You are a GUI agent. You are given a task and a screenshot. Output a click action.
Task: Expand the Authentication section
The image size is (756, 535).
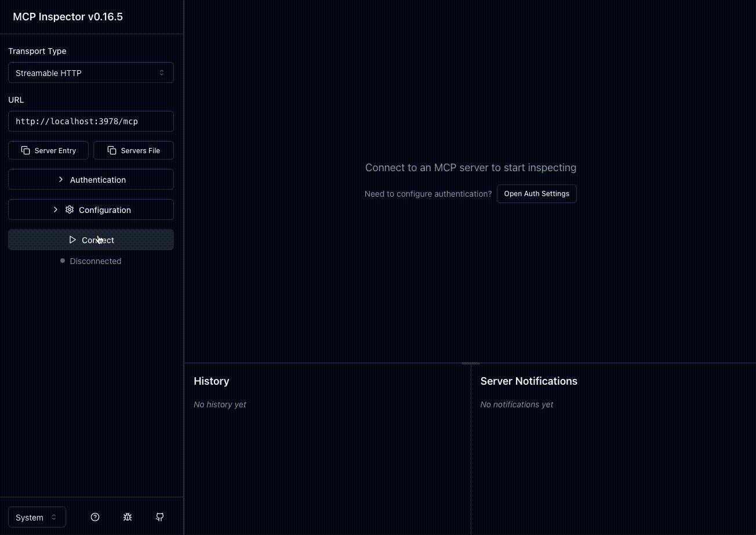[91, 179]
